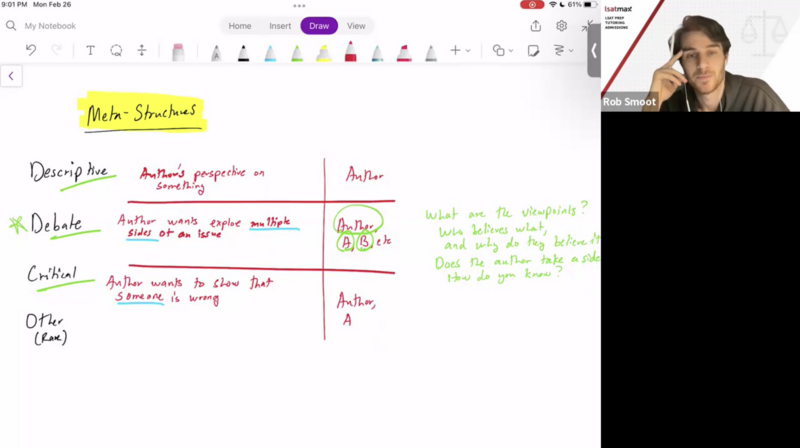
Task: Expand the ink stroke options dropdown
Action: point(564,51)
